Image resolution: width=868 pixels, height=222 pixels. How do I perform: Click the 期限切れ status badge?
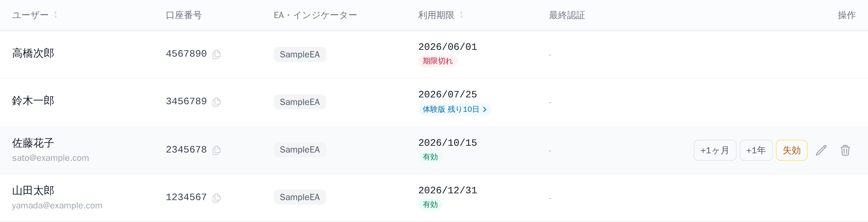click(x=437, y=61)
